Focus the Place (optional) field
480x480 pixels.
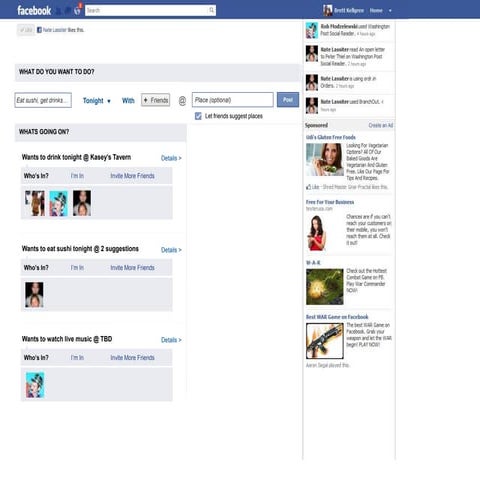click(233, 100)
